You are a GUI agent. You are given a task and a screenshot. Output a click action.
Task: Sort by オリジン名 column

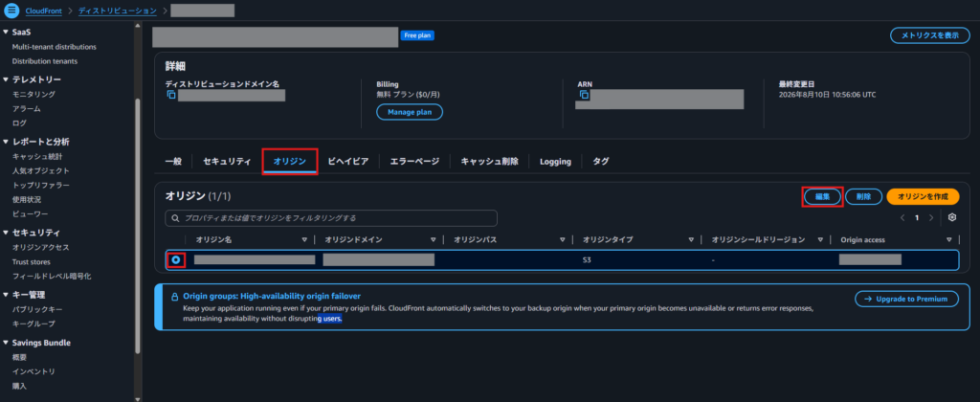[304, 239]
